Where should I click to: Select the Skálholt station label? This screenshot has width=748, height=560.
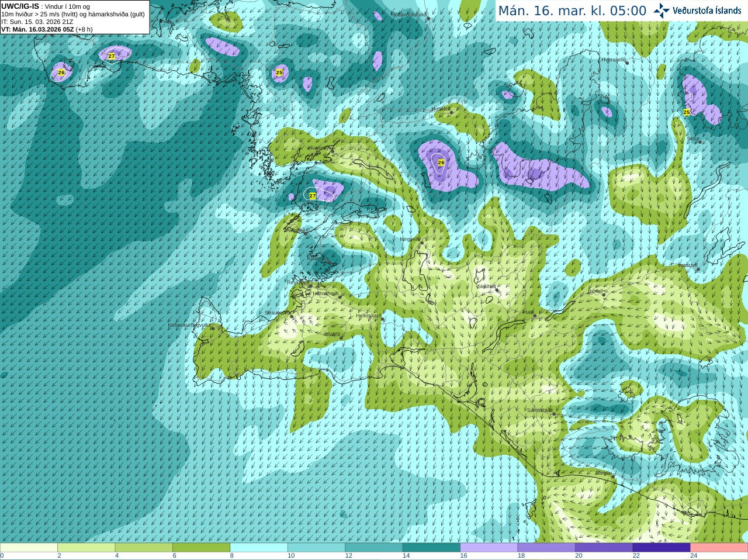point(486,287)
